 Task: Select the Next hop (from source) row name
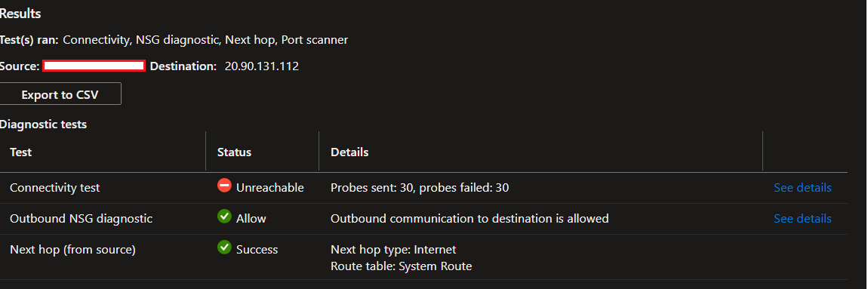pyautogui.click(x=72, y=250)
